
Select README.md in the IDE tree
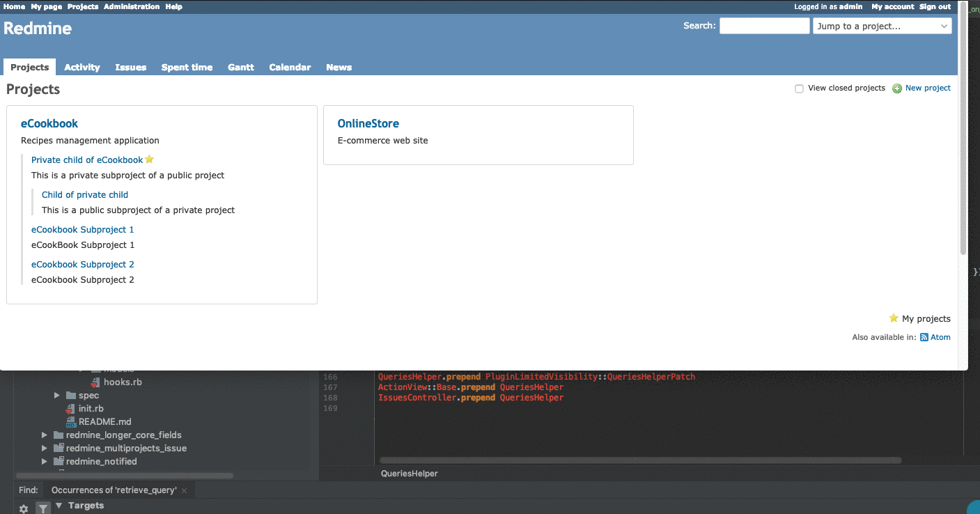(105, 422)
